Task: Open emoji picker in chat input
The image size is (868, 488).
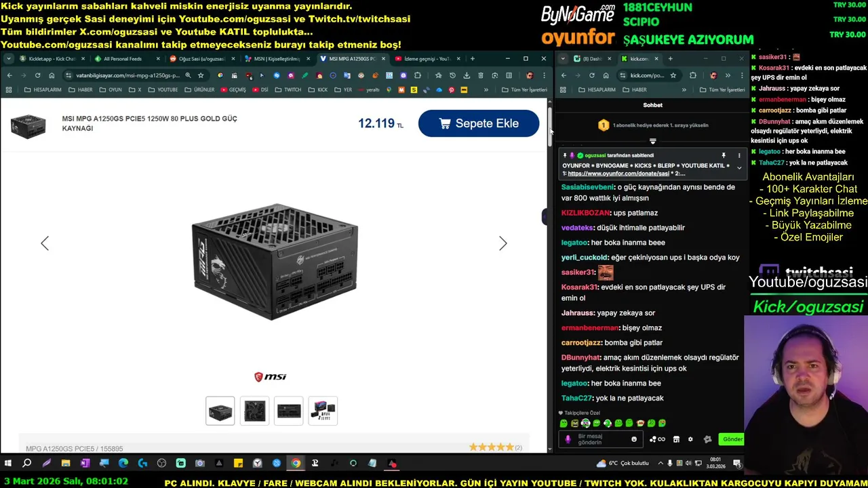Action: [x=634, y=439]
